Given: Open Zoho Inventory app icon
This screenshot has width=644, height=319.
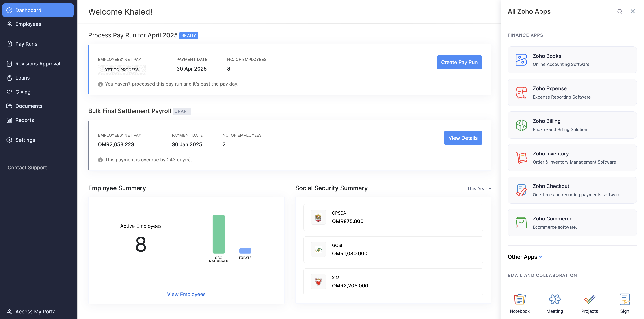Looking at the screenshot, I should [x=521, y=157].
